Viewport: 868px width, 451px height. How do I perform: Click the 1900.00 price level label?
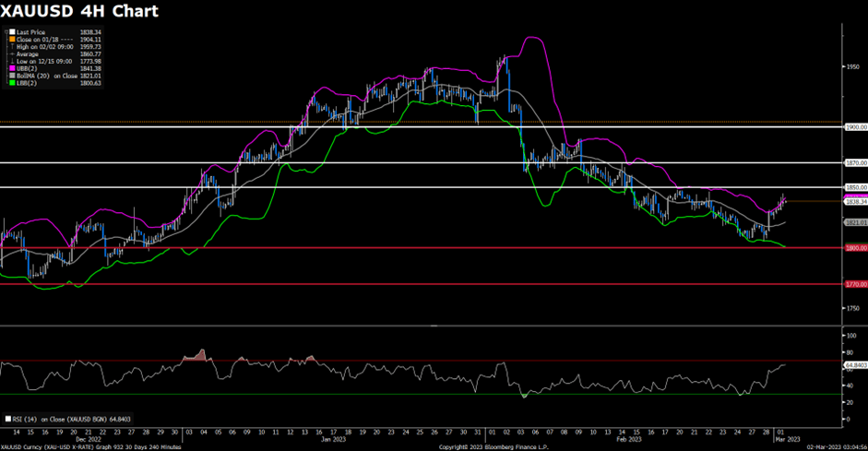855,127
